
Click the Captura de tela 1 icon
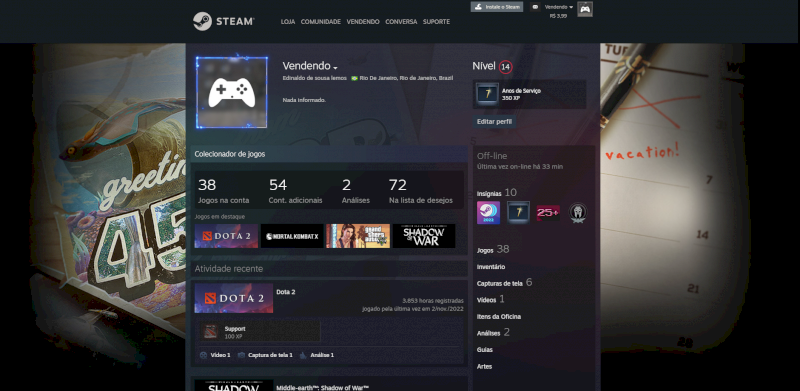(x=241, y=355)
